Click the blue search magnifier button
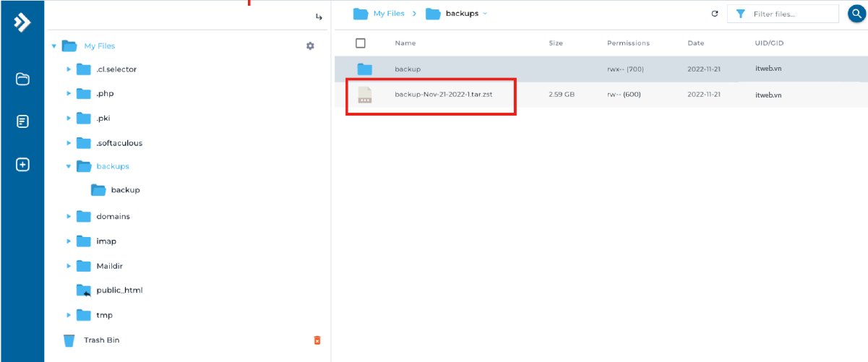868x362 pixels. pos(856,14)
